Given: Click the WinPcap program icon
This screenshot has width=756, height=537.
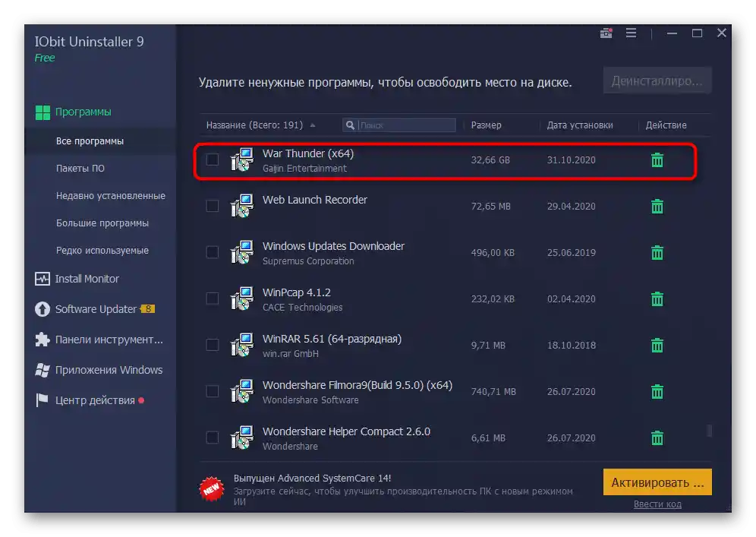Looking at the screenshot, I should tap(242, 299).
